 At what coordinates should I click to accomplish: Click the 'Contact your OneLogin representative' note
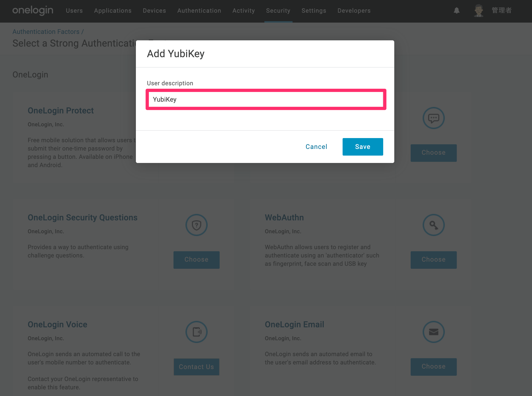[83, 383]
